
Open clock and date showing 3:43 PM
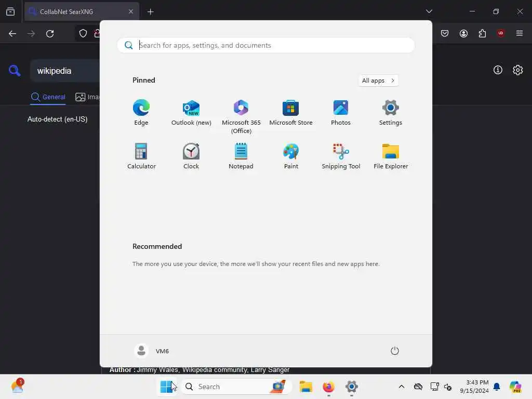[x=474, y=387]
